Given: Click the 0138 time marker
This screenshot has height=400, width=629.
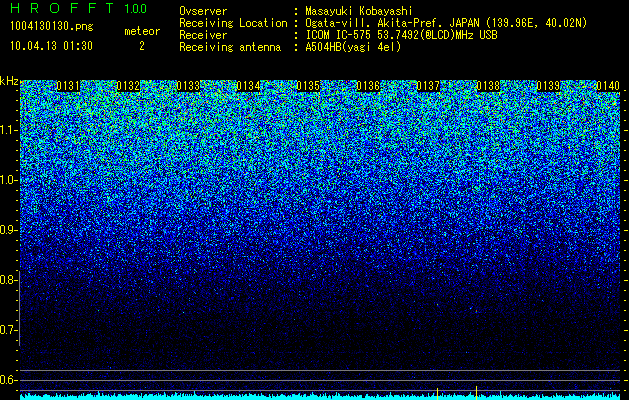Looking at the screenshot, I should point(488,86).
